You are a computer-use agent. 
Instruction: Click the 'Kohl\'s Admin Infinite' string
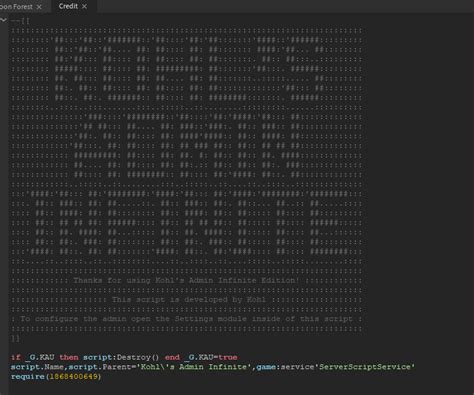[x=194, y=367]
